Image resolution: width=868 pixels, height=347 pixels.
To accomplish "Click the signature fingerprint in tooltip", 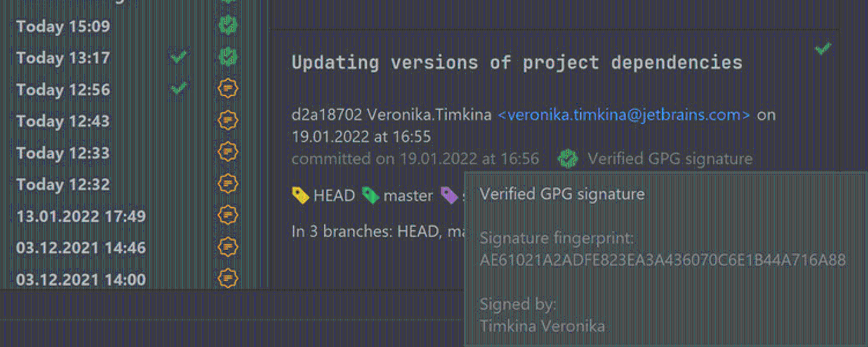I will (663, 260).
